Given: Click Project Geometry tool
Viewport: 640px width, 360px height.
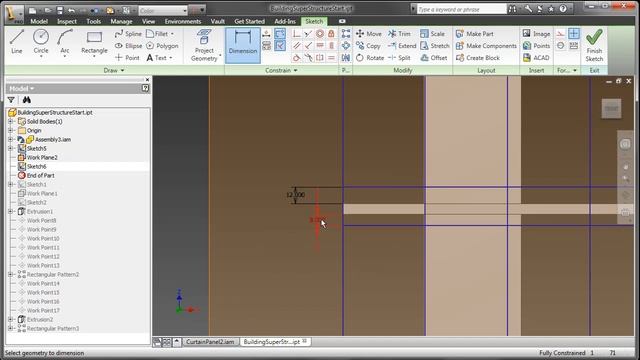Looking at the screenshot, I should (x=204, y=45).
